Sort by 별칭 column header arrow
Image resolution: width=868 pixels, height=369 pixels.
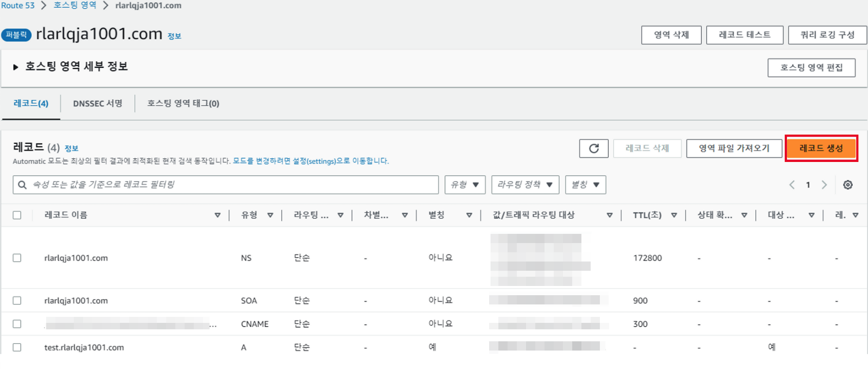click(x=469, y=215)
